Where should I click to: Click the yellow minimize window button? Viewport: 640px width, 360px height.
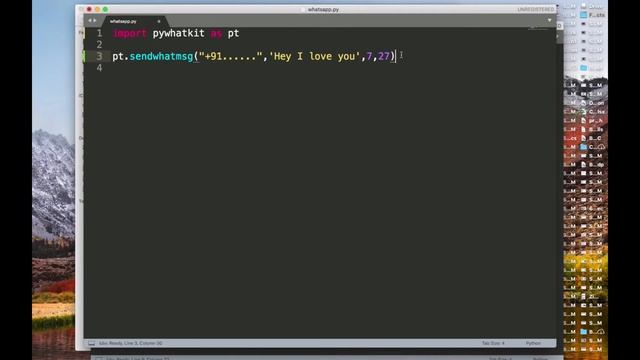tap(97, 9)
